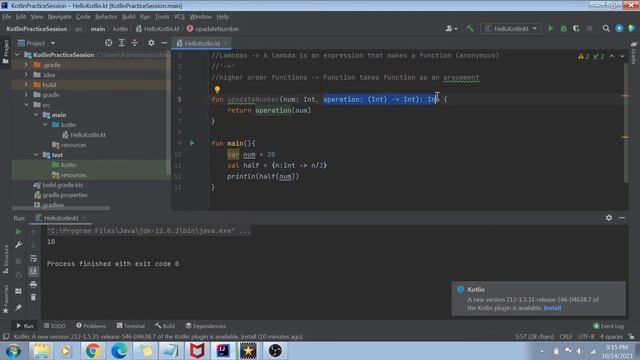The height and width of the screenshot is (360, 640).
Task: Collapse the test folder
Action: click(x=36, y=155)
